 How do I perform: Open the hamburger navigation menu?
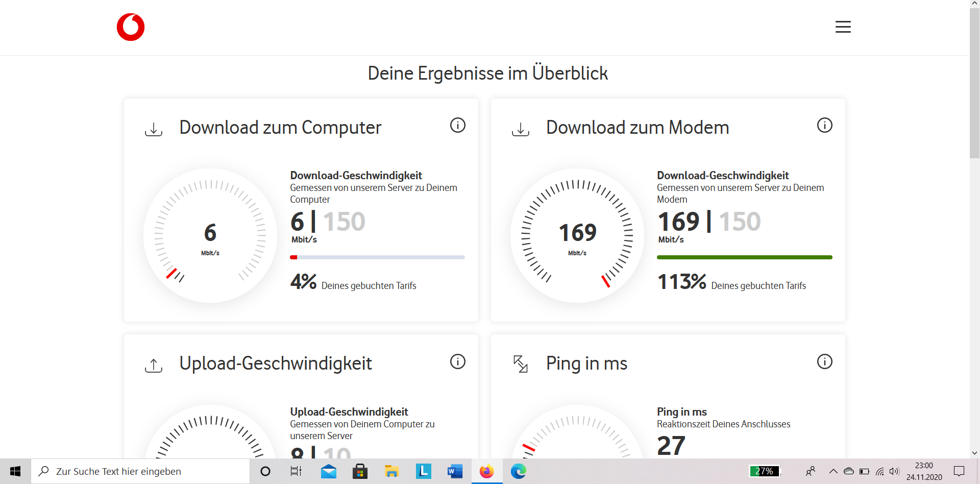843,27
